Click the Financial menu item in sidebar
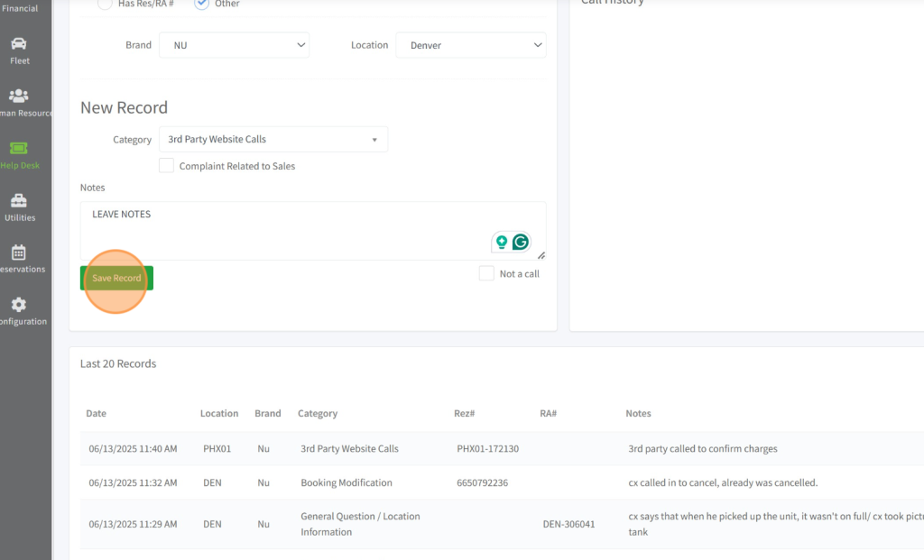The image size is (924, 560). [19, 9]
